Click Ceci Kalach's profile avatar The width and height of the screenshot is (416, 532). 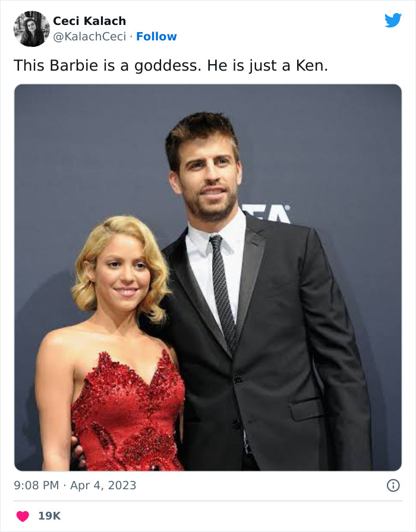pos(31,28)
